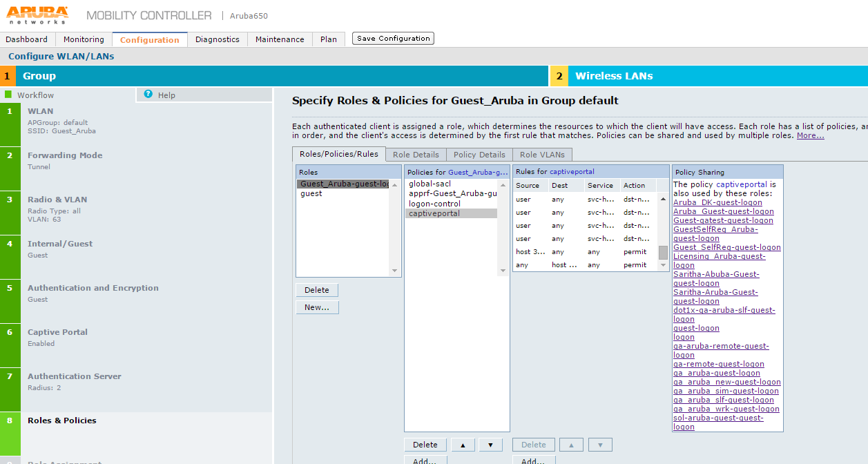The width and height of the screenshot is (868, 464).
Task: Open the qa_aruba_sim-guest-logon role link
Action: pos(726,391)
